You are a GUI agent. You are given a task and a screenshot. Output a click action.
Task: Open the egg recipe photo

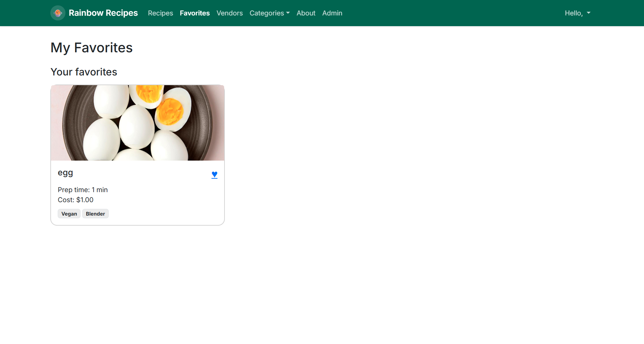pos(138,123)
